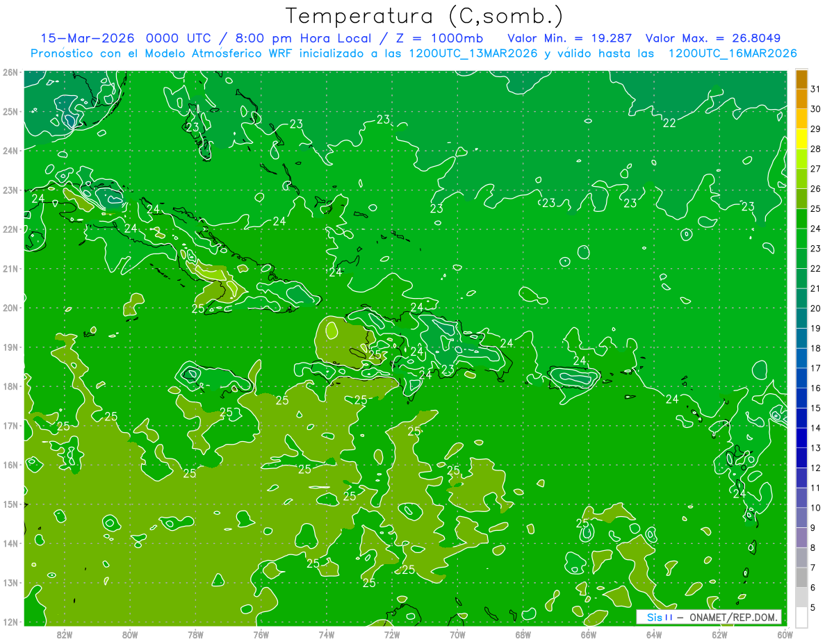Click legend value "31" on color scale
Viewport: 834px width, 644px height.
click(x=815, y=89)
